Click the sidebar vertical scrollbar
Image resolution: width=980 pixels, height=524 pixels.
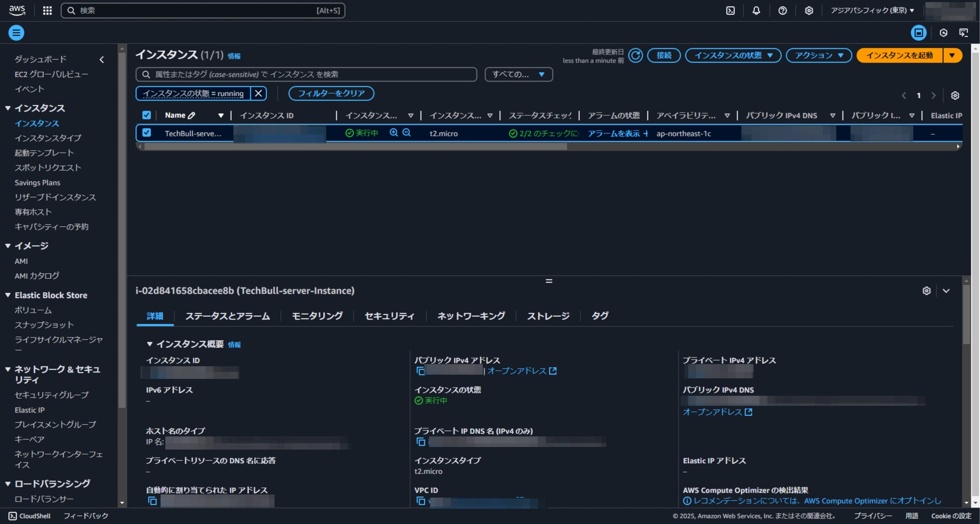[122, 230]
